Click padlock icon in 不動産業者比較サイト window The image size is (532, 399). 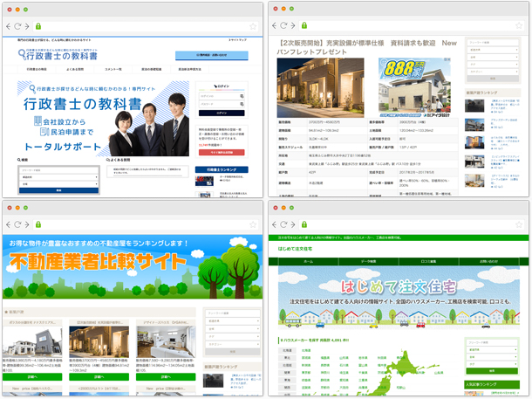(38, 224)
